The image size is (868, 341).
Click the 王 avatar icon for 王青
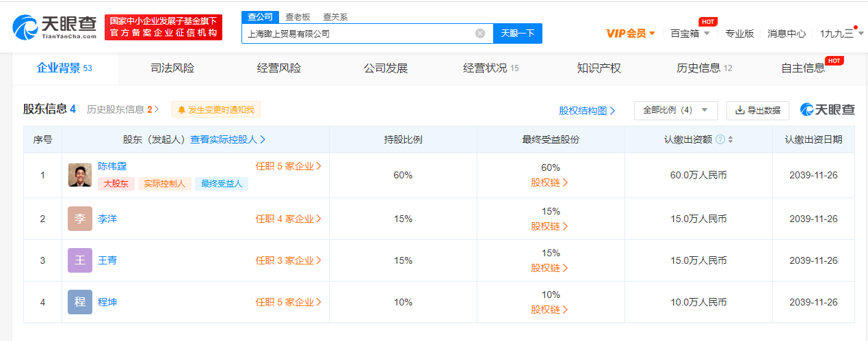[80, 260]
